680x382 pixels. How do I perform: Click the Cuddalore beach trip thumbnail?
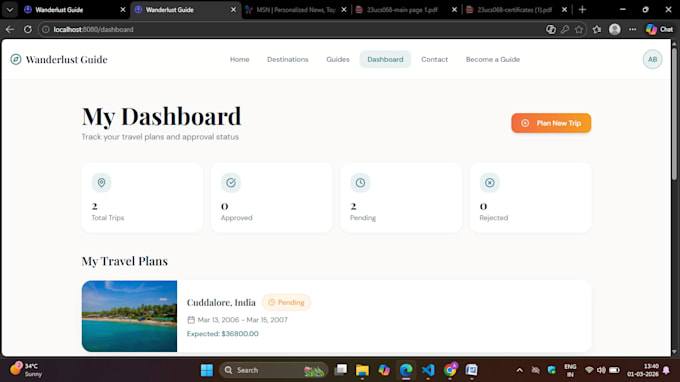pyautogui.click(x=129, y=316)
